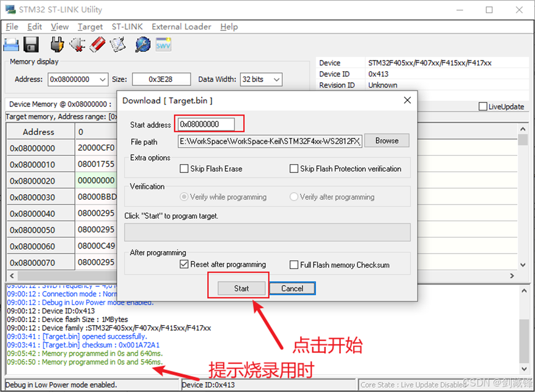
Task: Click the ST-LINK Utility app title icon
Action: tap(11, 9)
